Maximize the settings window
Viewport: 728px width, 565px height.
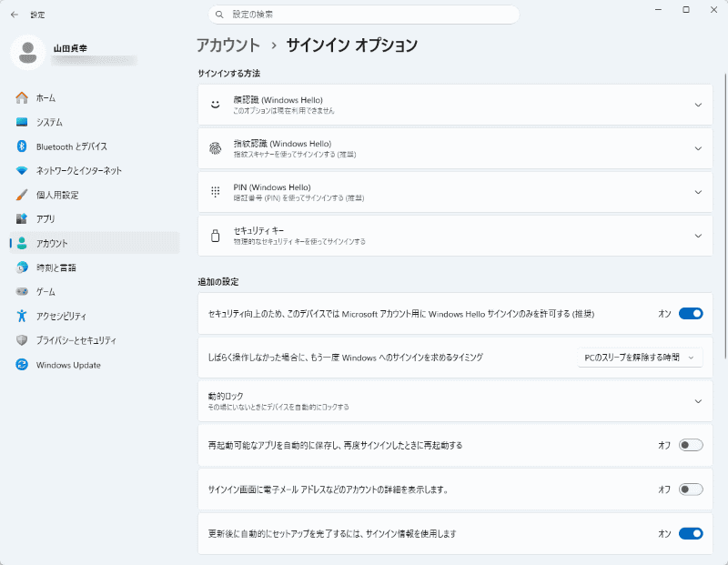(686, 10)
